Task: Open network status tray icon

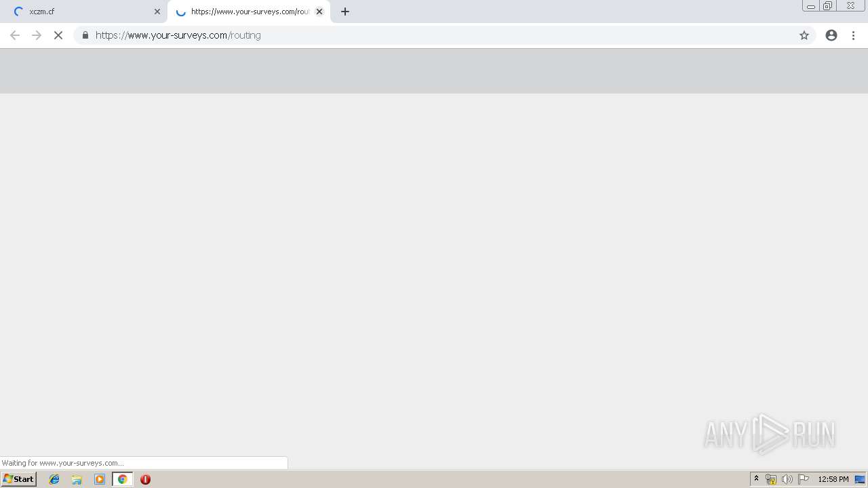Action: pos(771,479)
